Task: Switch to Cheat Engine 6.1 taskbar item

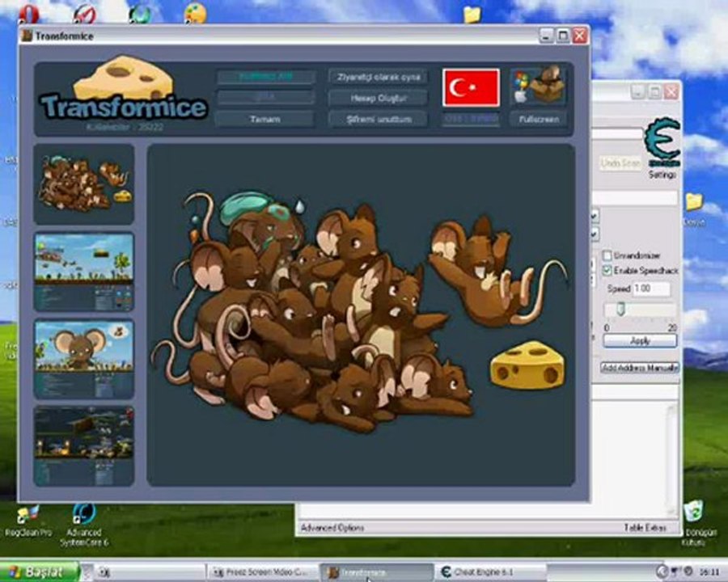Action: [490, 572]
